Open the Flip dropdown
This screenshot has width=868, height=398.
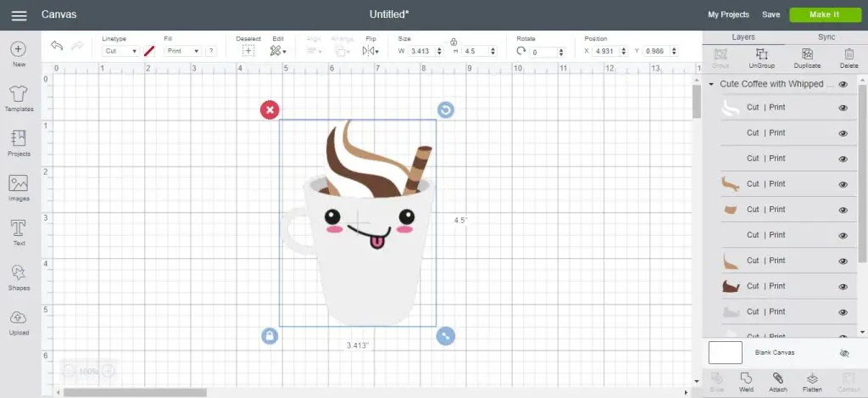(x=370, y=51)
